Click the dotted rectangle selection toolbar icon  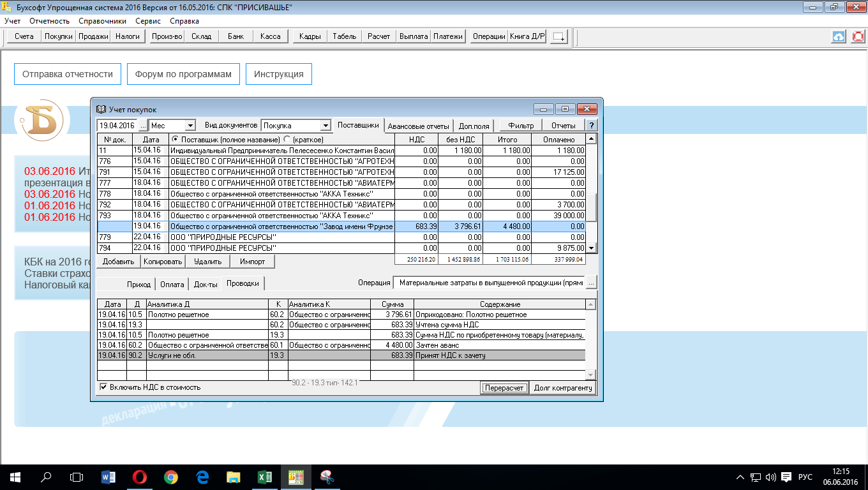[x=558, y=36]
